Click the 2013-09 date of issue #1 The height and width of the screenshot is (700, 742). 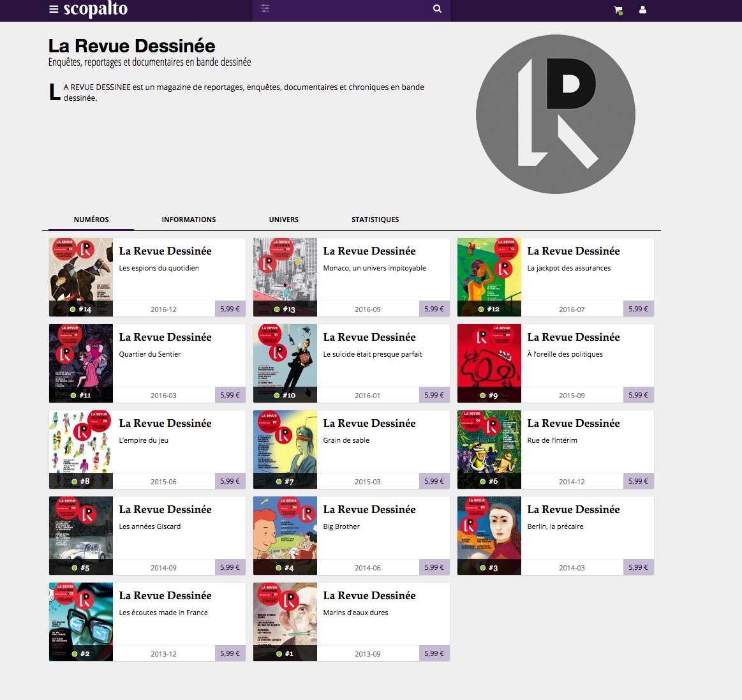[367, 654]
